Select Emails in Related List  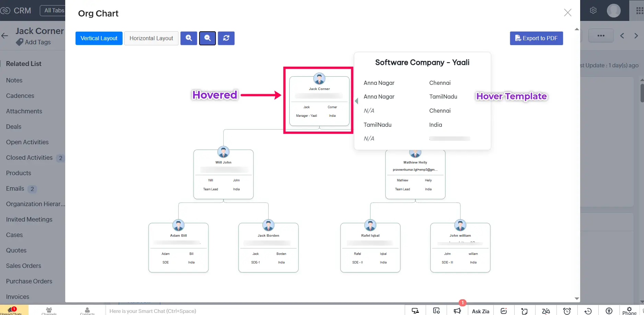coord(15,189)
